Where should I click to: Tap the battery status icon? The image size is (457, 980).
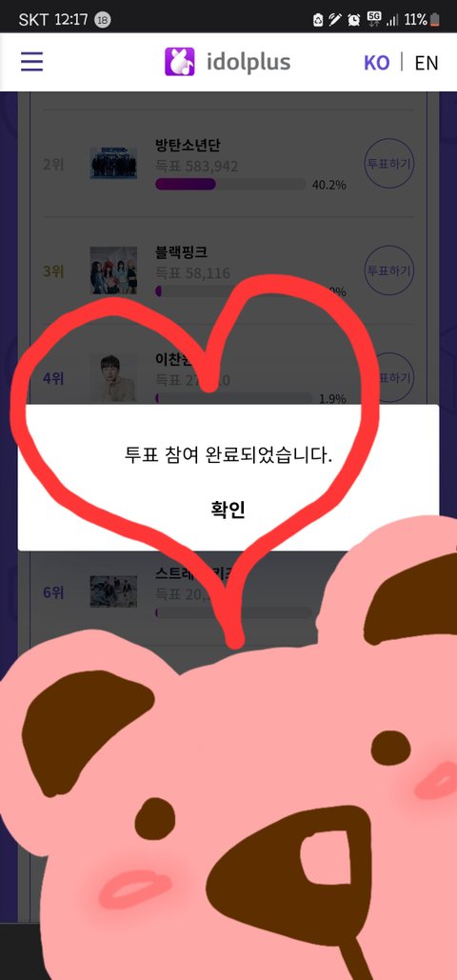tap(434, 19)
